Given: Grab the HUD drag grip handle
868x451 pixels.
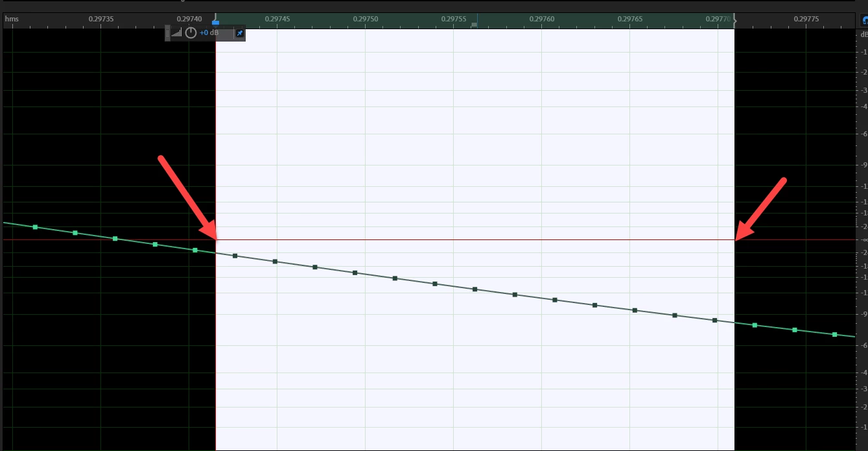Looking at the screenshot, I should (x=168, y=33).
